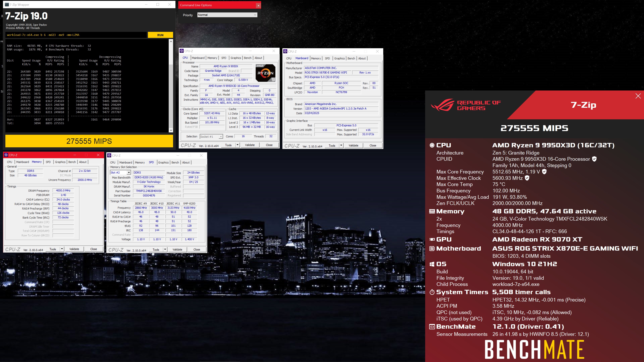The height and width of the screenshot is (362, 644).
Task: Open Bench tab in CPU-Z Mainboard window
Action: pos(351,58)
